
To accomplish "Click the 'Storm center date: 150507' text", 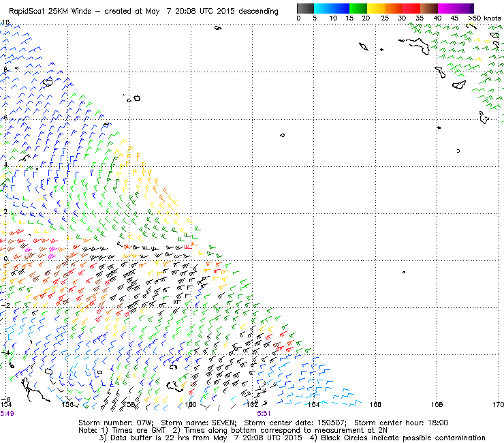I will [x=296, y=423].
